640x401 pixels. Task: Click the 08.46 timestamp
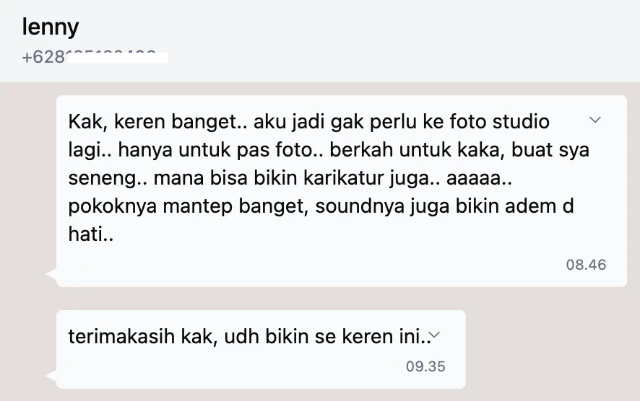pos(586,265)
